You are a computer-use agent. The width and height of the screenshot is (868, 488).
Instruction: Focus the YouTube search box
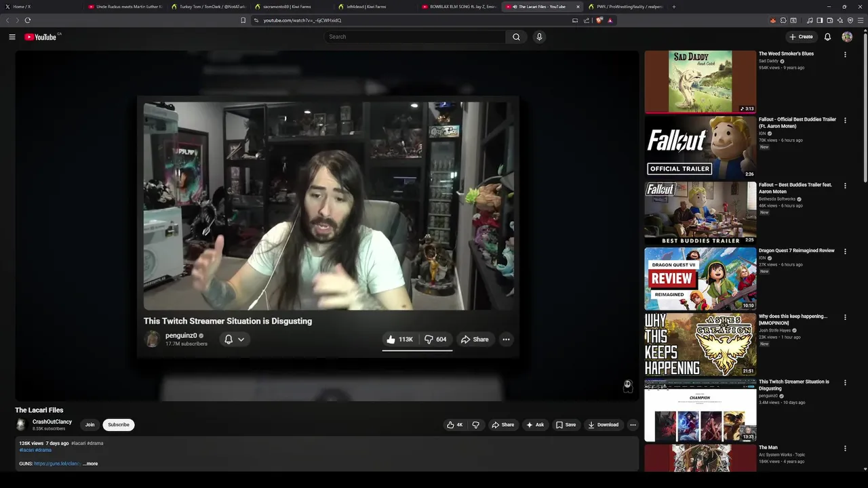pyautogui.click(x=415, y=37)
